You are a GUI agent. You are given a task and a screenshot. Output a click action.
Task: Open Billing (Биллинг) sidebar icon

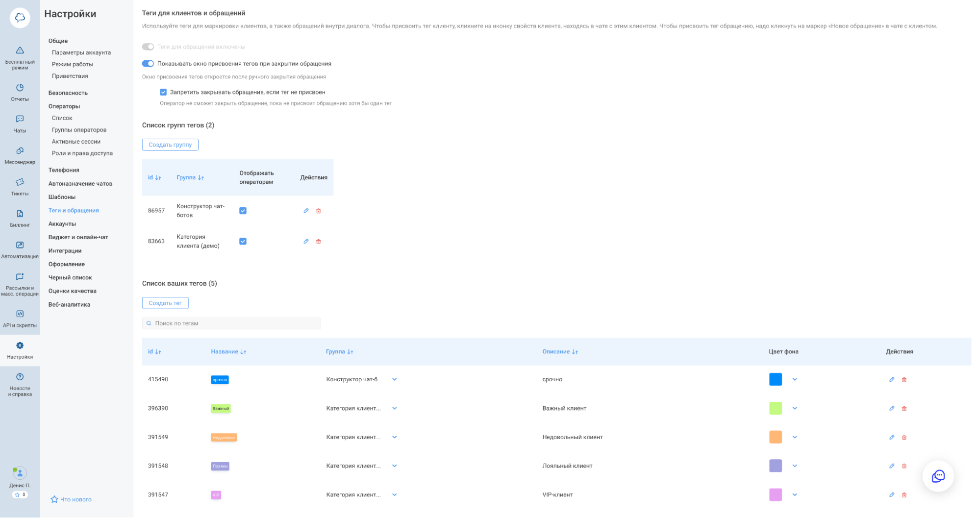click(x=20, y=214)
